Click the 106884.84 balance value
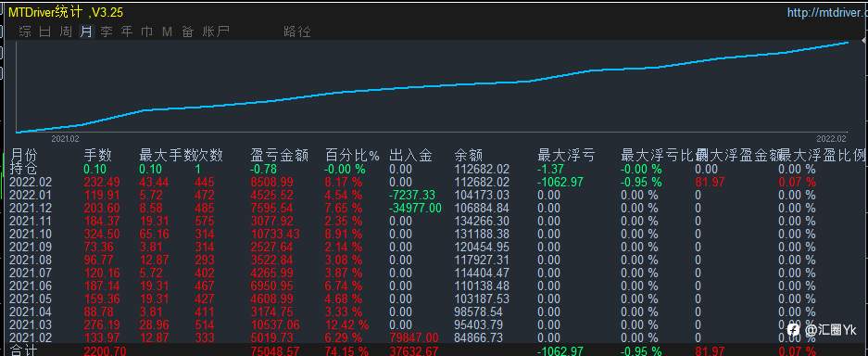The height and width of the screenshot is (356, 868). click(482, 209)
